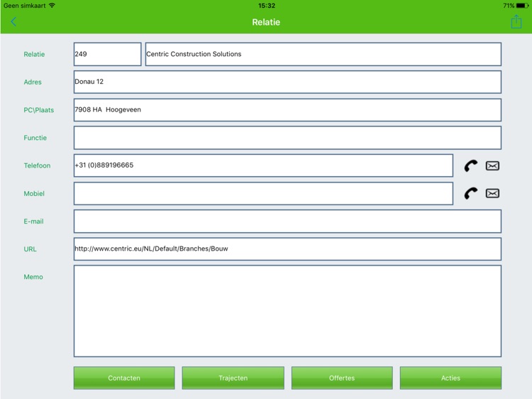View Acties for this relation
Viewport: 532px width, 399px height.
pyautogui.click(x=450, y=378)
